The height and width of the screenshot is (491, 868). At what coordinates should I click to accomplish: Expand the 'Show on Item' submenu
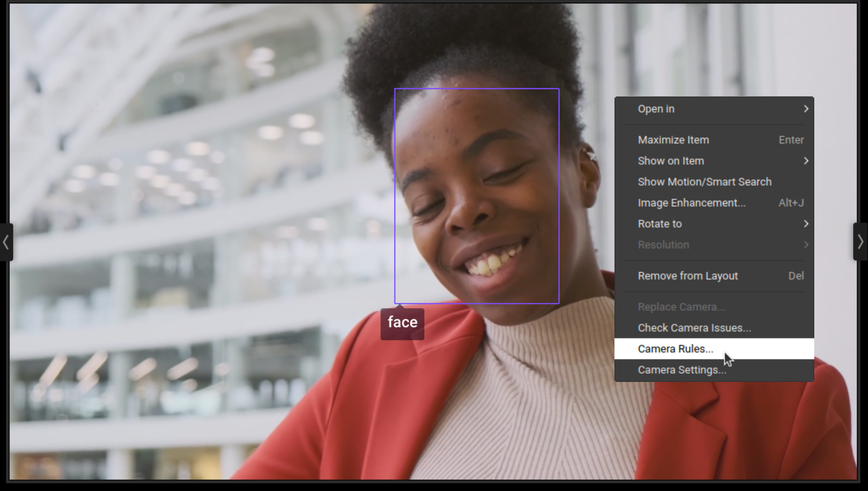pyautogui.click(x=671, y=161)
